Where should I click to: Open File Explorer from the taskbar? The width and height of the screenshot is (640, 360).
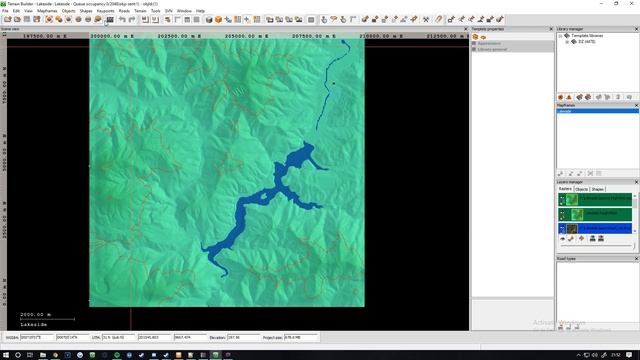click(x=42, y=355)
